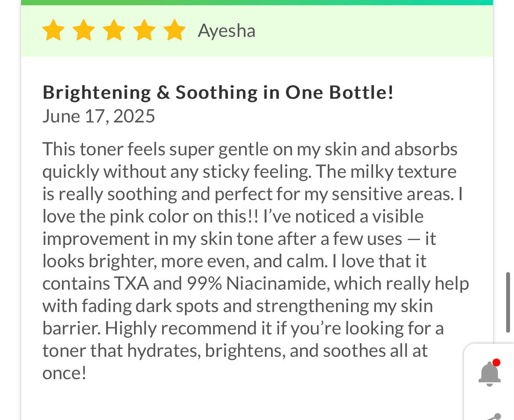The image size is (514, 420).
Task: Open notifications via the bell icon
Action: coord(489,374)
